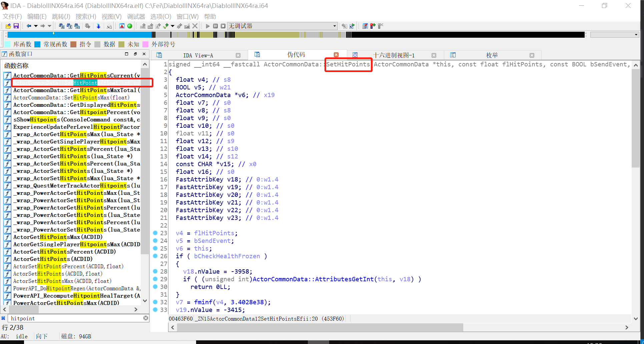This screenshot has height=344, width=644.
Task: Open the back-history dropdown arrow
Action: point(36,26)
